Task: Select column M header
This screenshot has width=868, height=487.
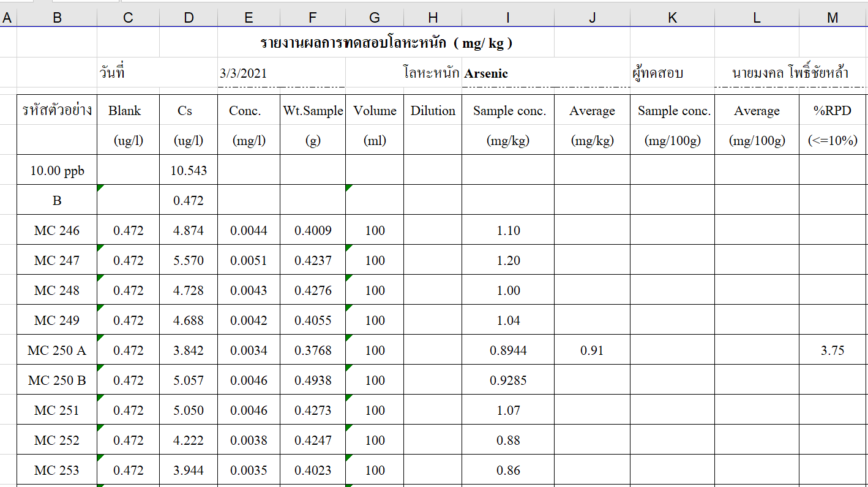Action: click(832, 18)
